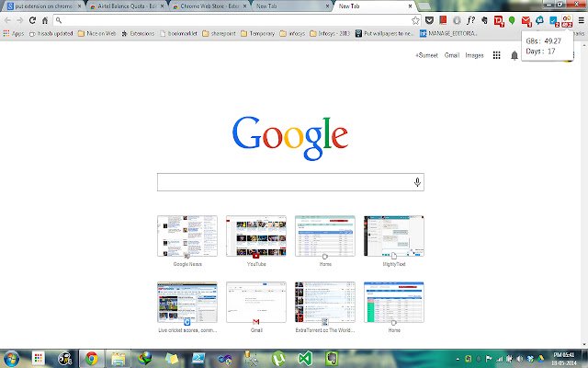Open the bookmarklet bookmark
Image resolution: width=588 pixels, height=368 pixels.
click(x=178, y=33)
